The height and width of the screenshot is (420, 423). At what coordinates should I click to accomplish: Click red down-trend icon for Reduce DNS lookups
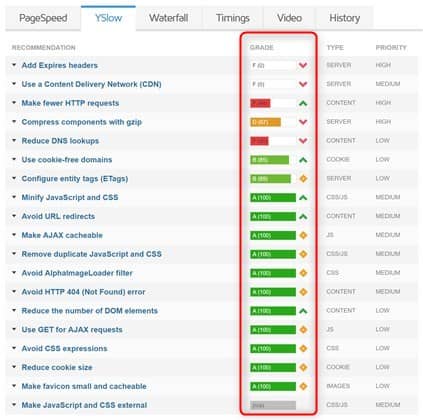pyautogui.click(x=303, y=141)
